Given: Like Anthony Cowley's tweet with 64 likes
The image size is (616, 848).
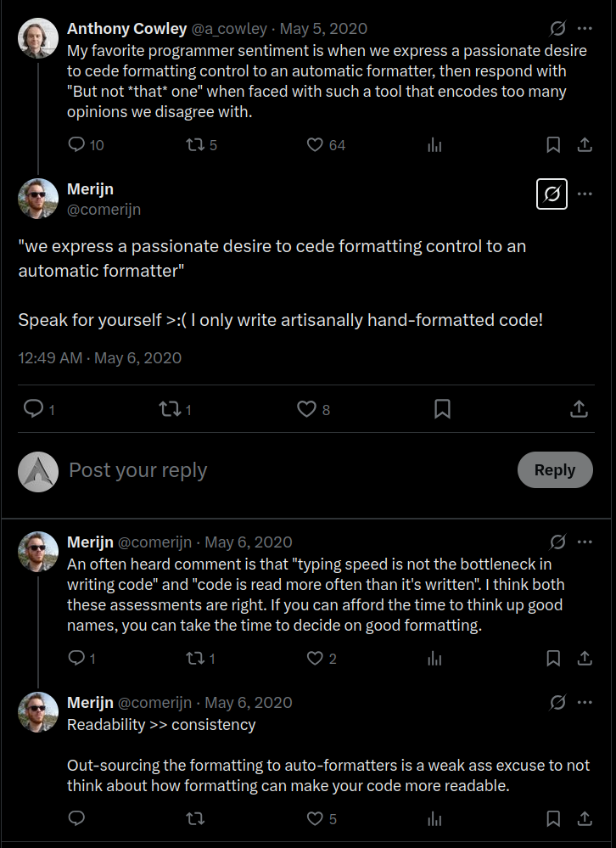Looking at the screenshot, I should pos(316,145).
